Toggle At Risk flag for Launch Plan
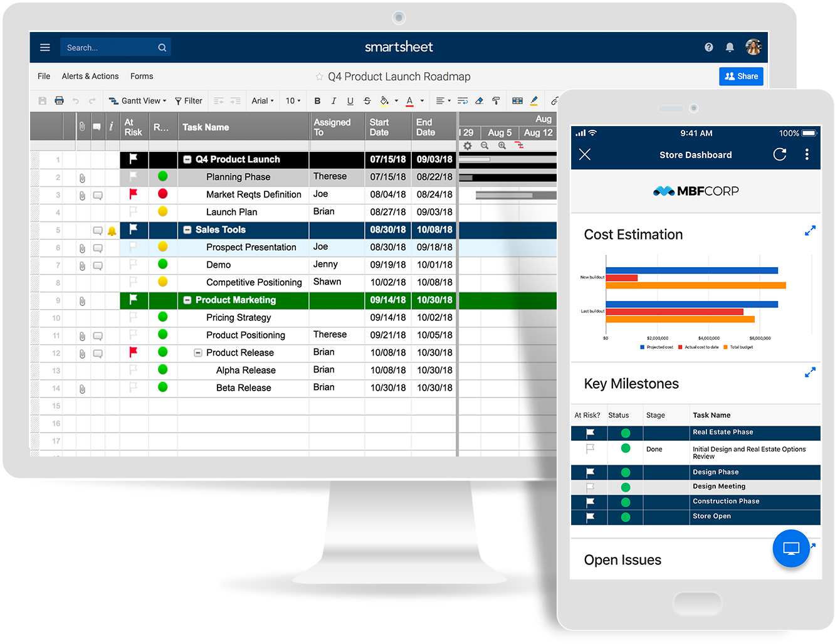The width and height of the screenshot is (835, 644). click(133, 212)
